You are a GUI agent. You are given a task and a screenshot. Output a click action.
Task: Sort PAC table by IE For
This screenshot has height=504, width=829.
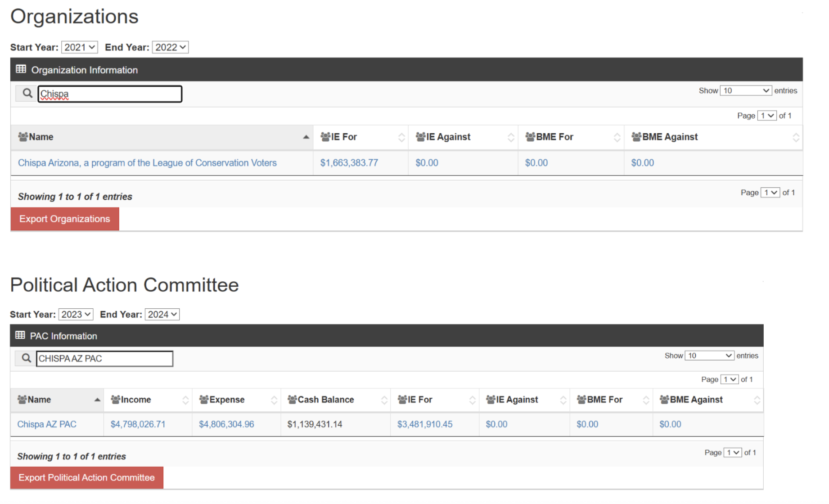coord(435,400)
